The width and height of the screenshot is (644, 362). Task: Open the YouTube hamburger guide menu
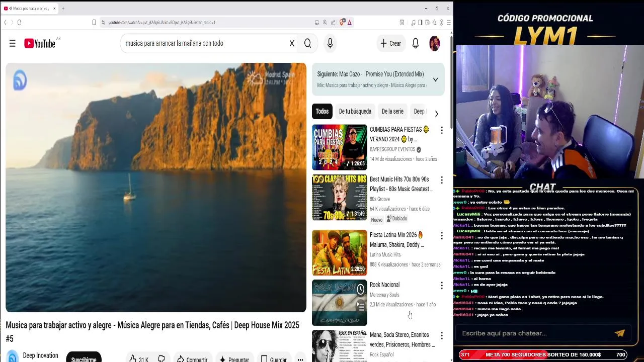pyautogui.click(x=12, y=44)
